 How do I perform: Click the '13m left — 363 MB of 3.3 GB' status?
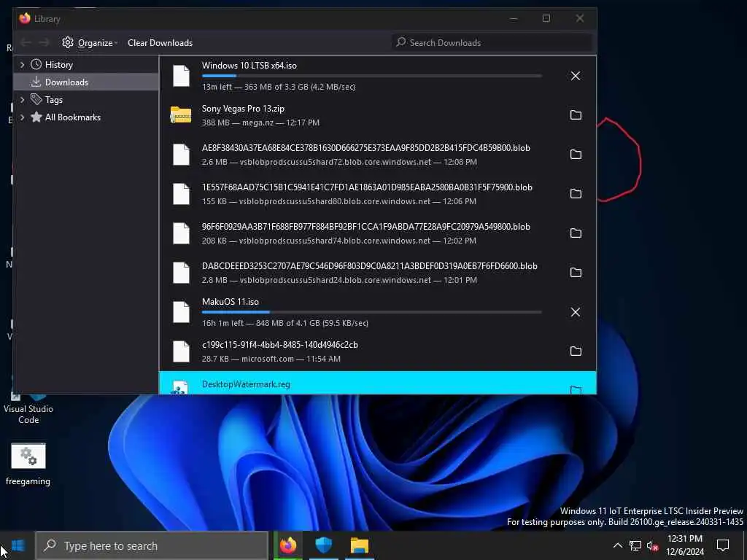coord(278,87)
